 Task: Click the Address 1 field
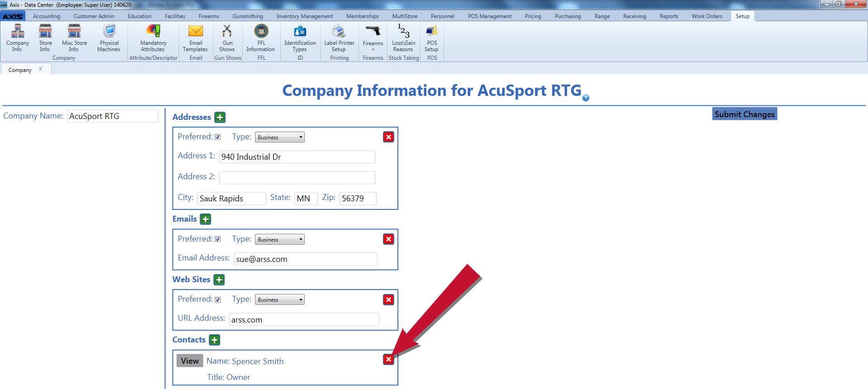(297, 157)
